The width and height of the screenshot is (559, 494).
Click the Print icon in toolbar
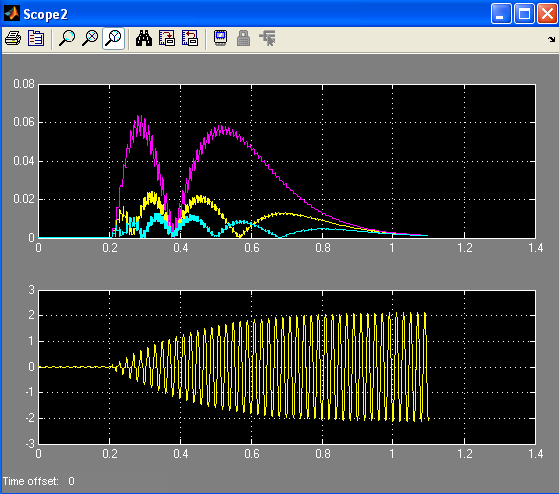[13, 38]
